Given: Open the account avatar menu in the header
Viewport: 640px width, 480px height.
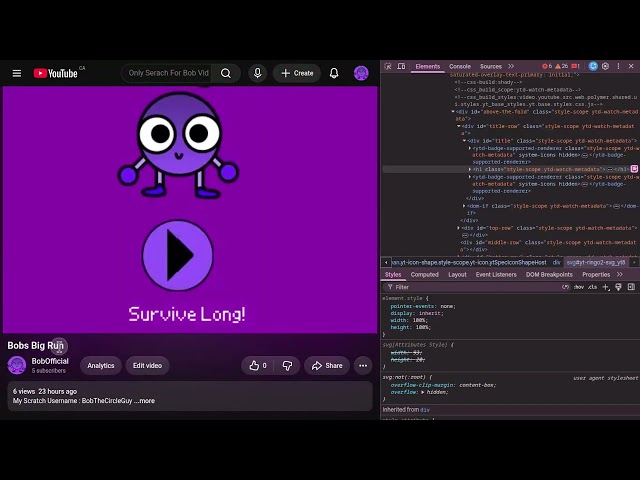Looking at the screenshot, I should [361, 73].
